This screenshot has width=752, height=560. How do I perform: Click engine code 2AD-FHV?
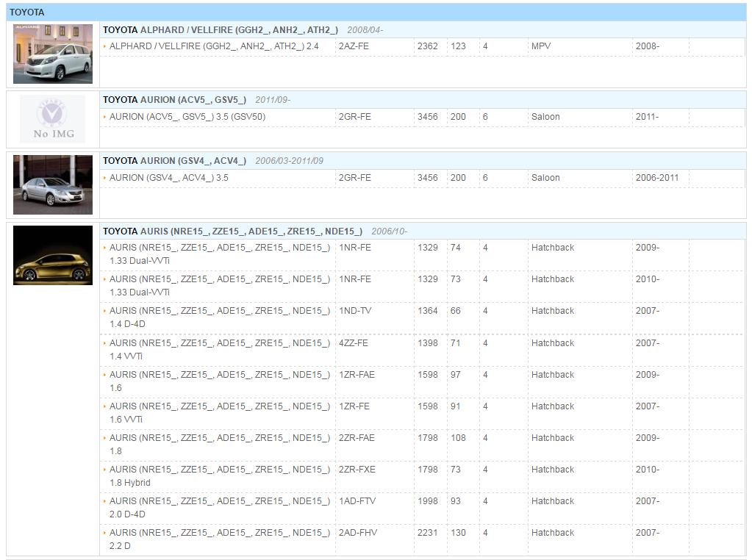pos(358,533)
